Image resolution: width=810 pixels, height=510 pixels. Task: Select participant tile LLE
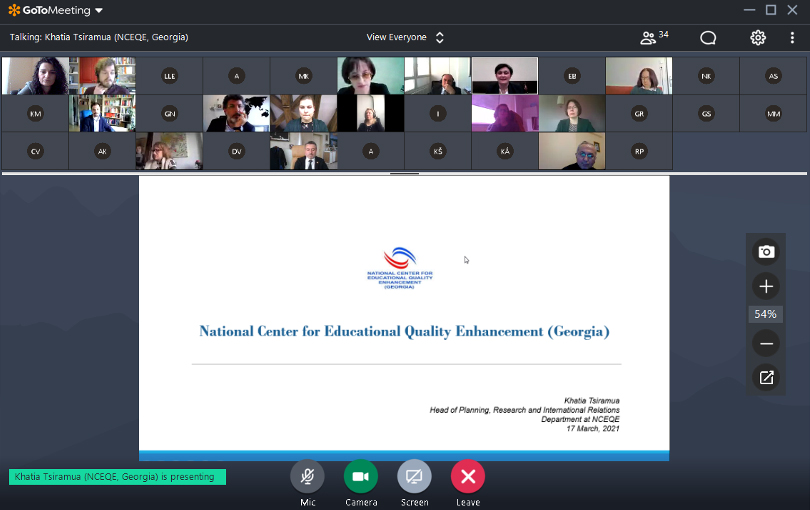coord(169,76)
